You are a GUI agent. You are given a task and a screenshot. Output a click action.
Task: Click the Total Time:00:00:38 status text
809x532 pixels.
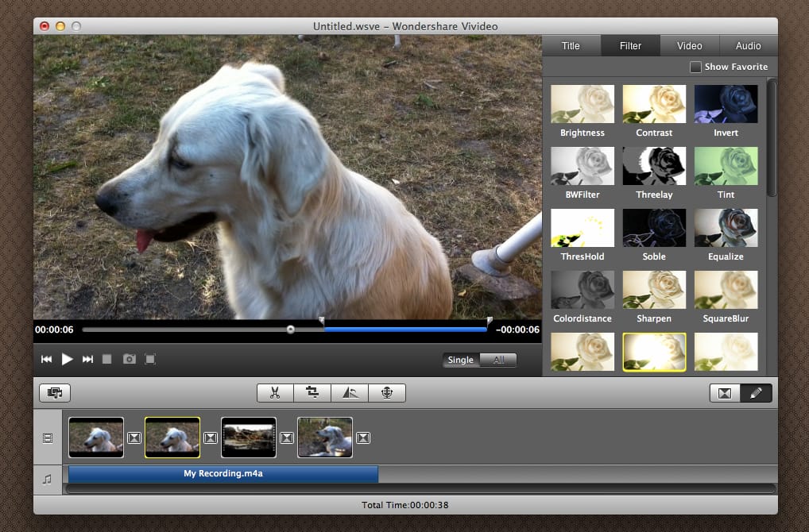[405, 505]
